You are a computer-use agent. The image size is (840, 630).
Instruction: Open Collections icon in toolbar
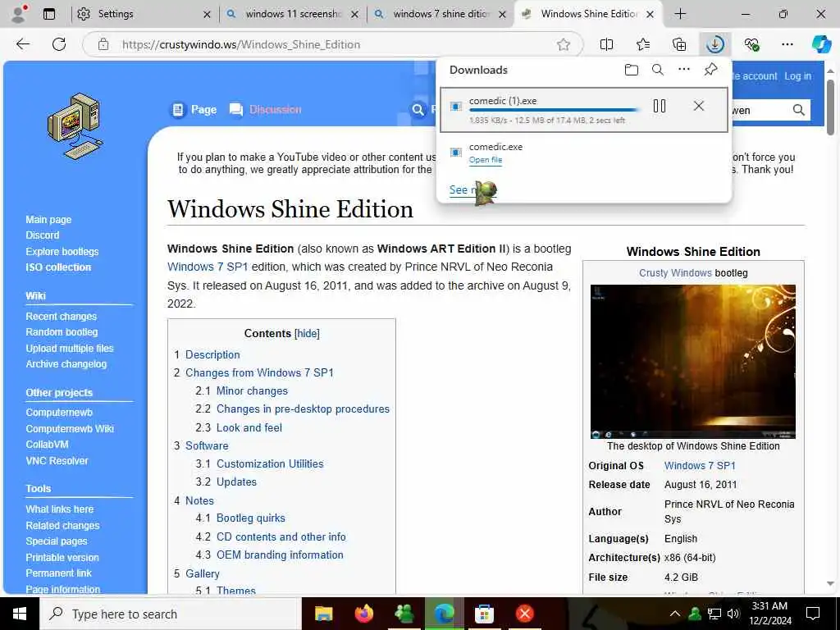[679, 44]
